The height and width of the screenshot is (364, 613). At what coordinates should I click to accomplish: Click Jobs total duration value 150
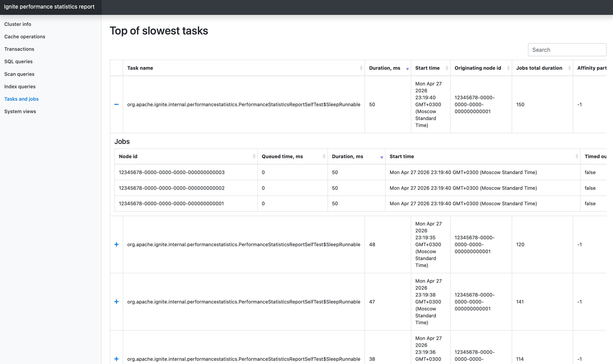pyautogui.click(x=520, y=105)
